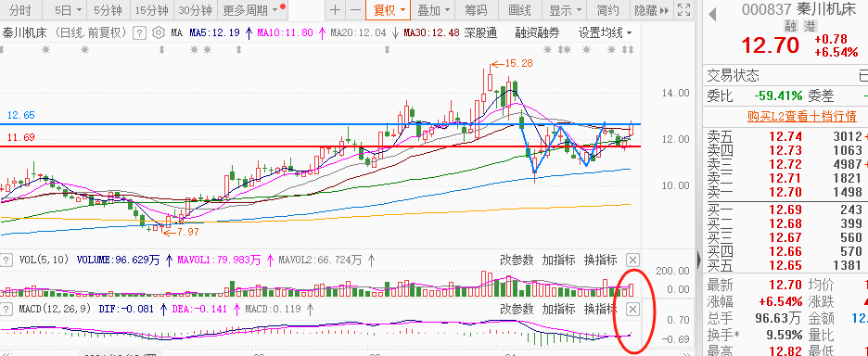Viewport: 868px width, 356px height.
Task: Click the VOL indicator help question mark
Action: 6,260
